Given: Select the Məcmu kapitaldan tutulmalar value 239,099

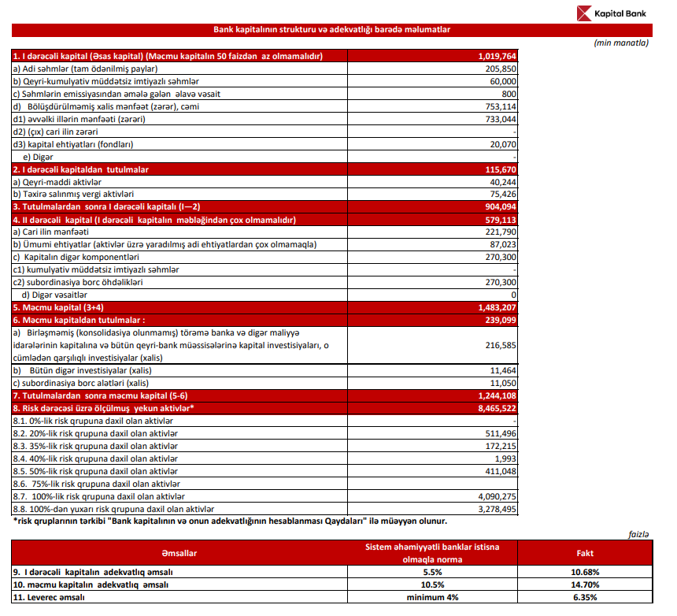Looking at the screenshot, I should coord(501,320).
